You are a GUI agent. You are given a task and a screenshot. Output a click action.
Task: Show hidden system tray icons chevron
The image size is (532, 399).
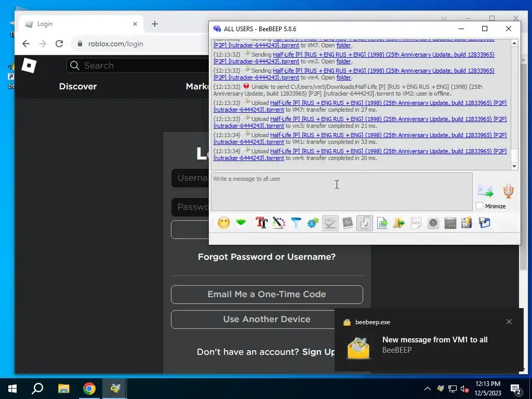428,389
